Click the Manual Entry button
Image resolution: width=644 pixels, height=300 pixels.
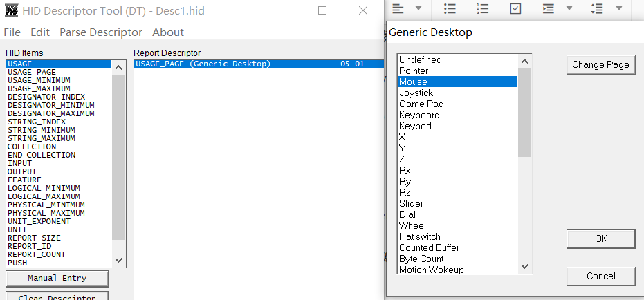[x=57, y=278]
